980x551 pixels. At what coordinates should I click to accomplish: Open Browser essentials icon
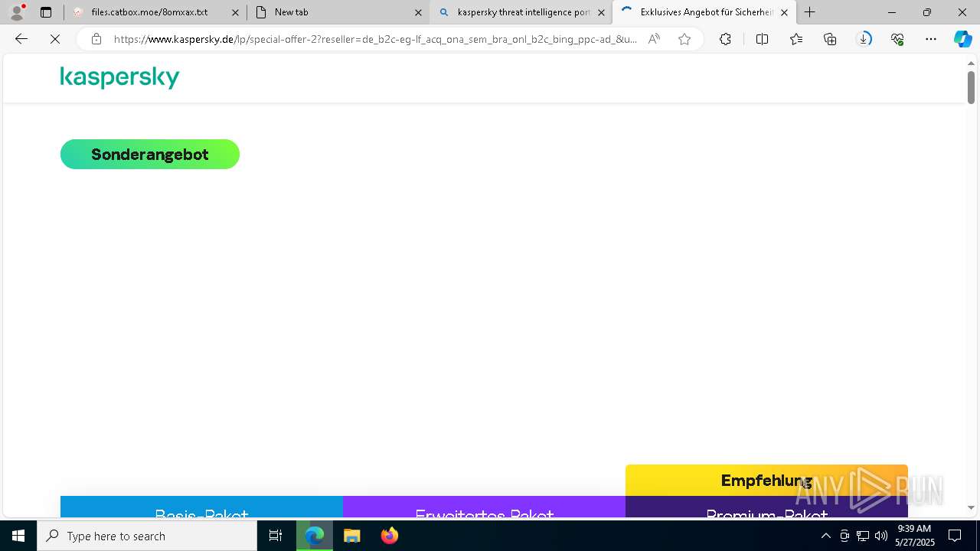897,39
